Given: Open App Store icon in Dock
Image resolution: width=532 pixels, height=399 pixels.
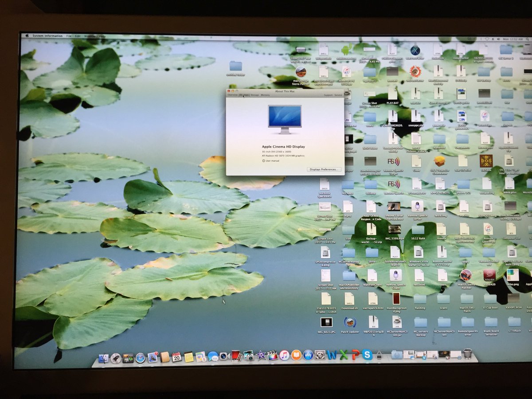Looking at the screenshot, I should pos(308,355).
